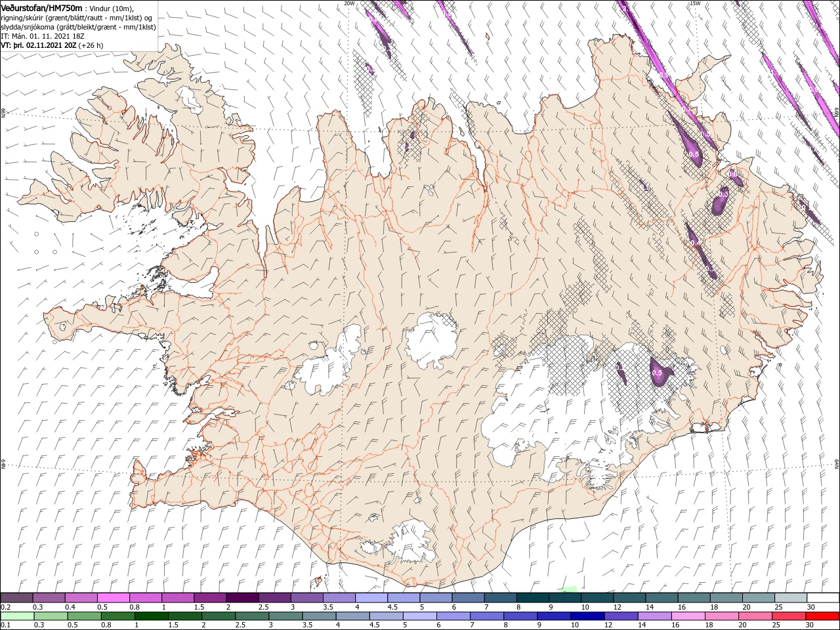Click the VT: þri. 02.11.2021 20Z valid time
840x630 pixels.
coord(39,45)
